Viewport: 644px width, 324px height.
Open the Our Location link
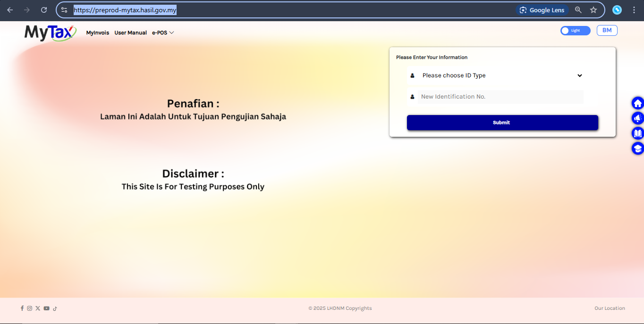[x=610, y=308]
